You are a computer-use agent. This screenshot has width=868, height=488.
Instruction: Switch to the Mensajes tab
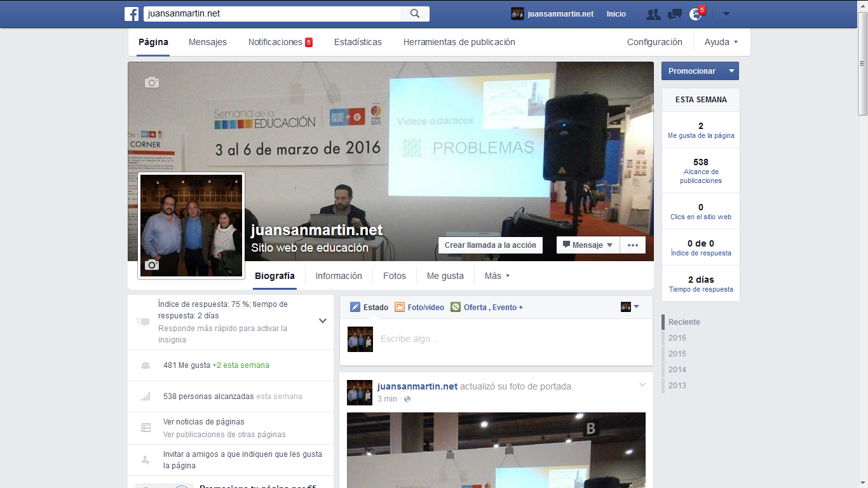click(x=208, y=42)
